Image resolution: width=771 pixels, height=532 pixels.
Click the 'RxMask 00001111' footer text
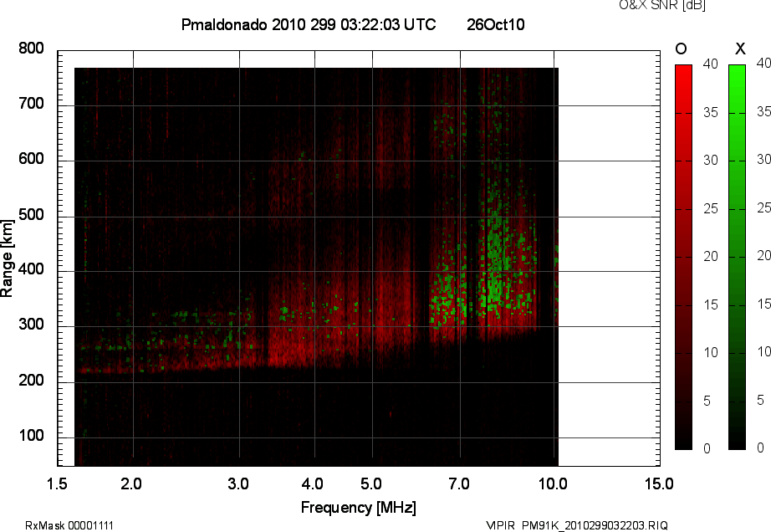point(69,525)
